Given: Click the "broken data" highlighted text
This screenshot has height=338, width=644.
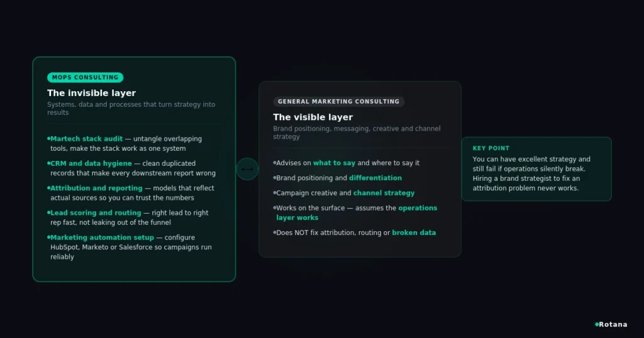Looking at the screenshot, I should coord(414,232).
